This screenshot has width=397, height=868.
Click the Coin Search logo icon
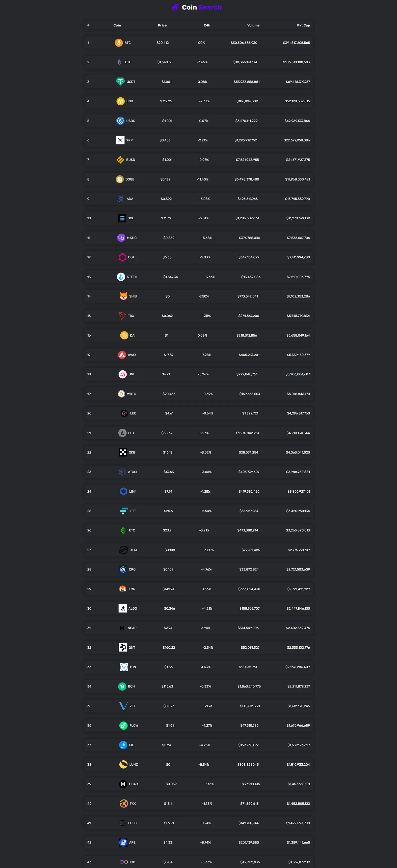pyautogui.click(x=175, y=7)
